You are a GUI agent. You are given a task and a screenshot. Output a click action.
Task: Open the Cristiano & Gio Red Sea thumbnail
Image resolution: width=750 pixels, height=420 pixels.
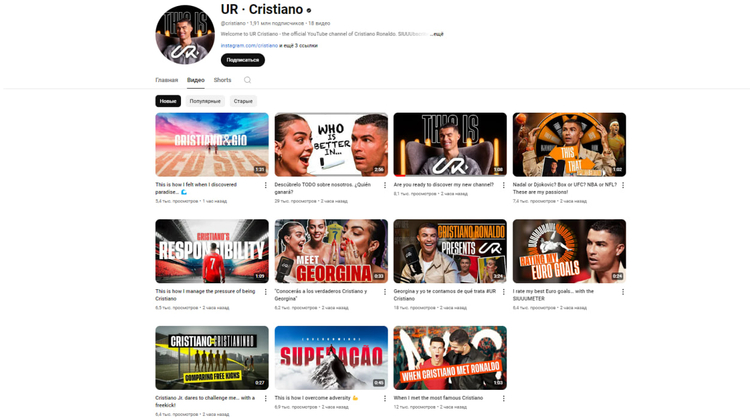(212, 144)
